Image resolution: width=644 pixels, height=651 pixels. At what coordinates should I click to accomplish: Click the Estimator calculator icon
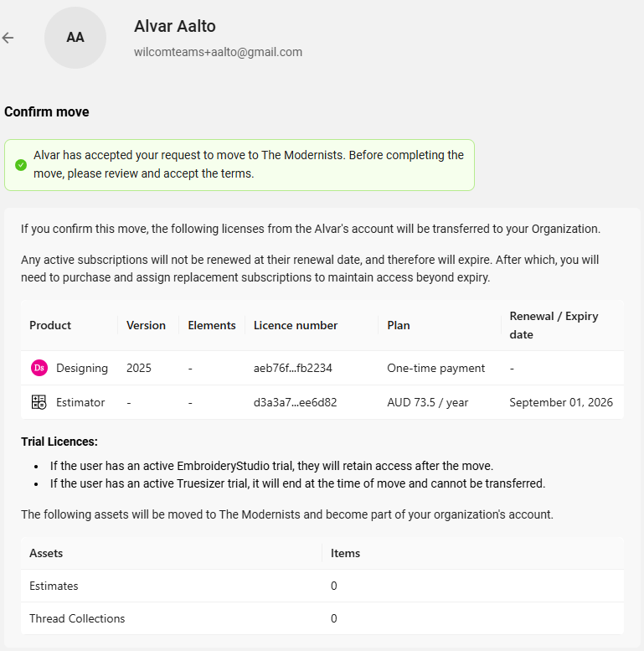[x=39, y=402]
